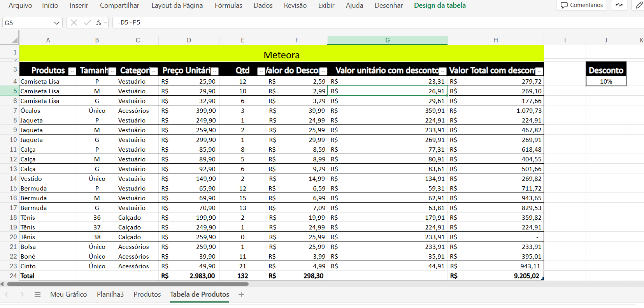The width and height of the screenshot is (644, 308).
Task: Expand the fx function dropdown chevron
Action: tap(105, 23)
